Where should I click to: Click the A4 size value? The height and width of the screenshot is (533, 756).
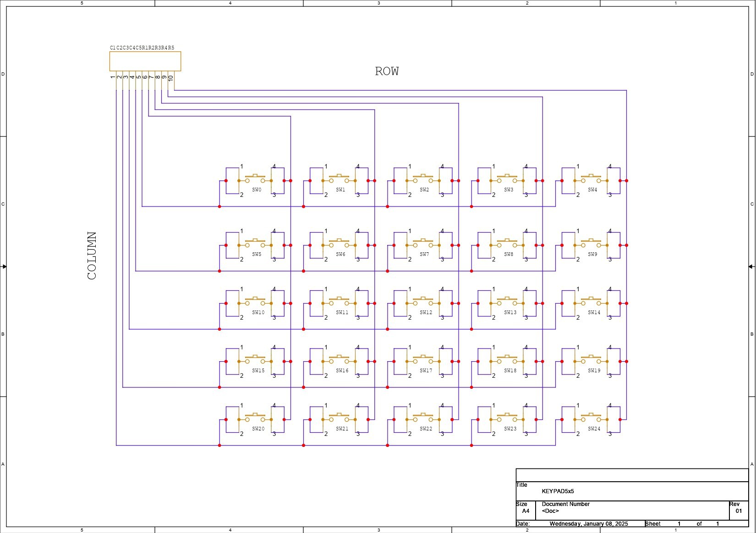tap(526, 511)
